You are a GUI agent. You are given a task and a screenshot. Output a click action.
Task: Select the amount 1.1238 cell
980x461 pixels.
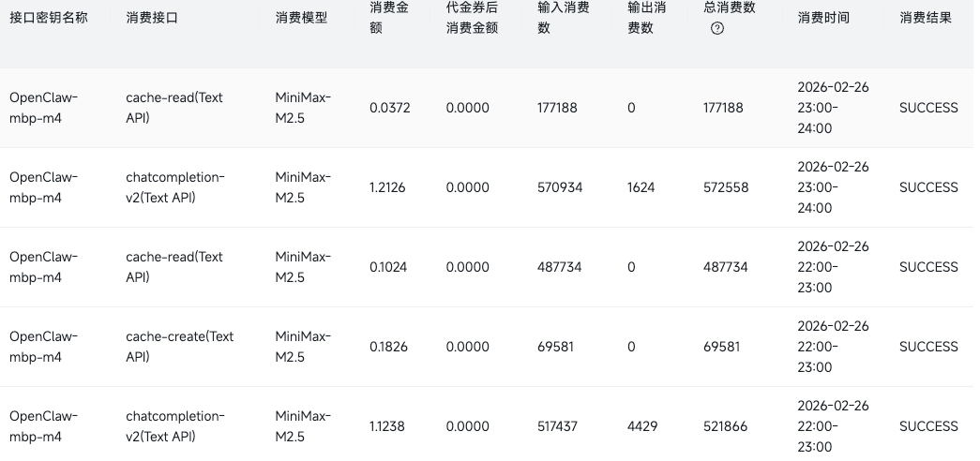click(x=387, y=426)
